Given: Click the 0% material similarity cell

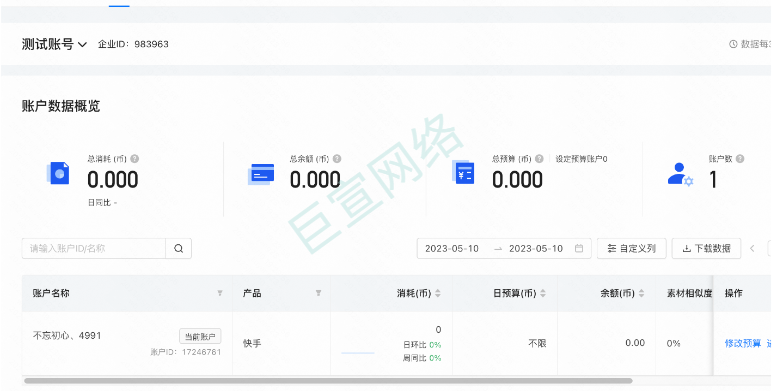Looking at the screenshot, I should pyautogui.click(x=674, y=343).
